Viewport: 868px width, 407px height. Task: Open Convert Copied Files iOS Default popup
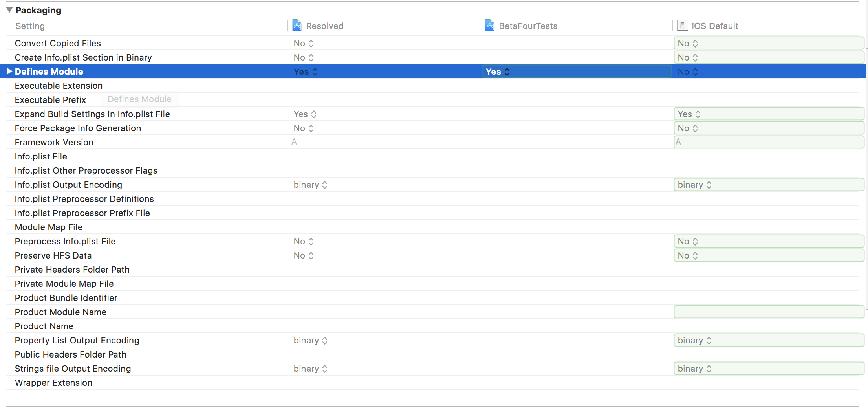pos(769,43)
